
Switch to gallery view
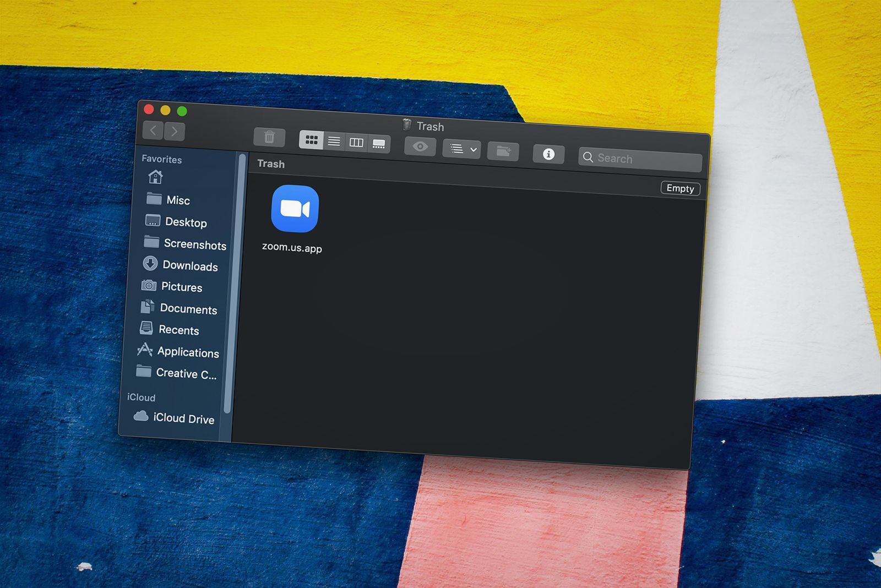(x=379, y=144)
